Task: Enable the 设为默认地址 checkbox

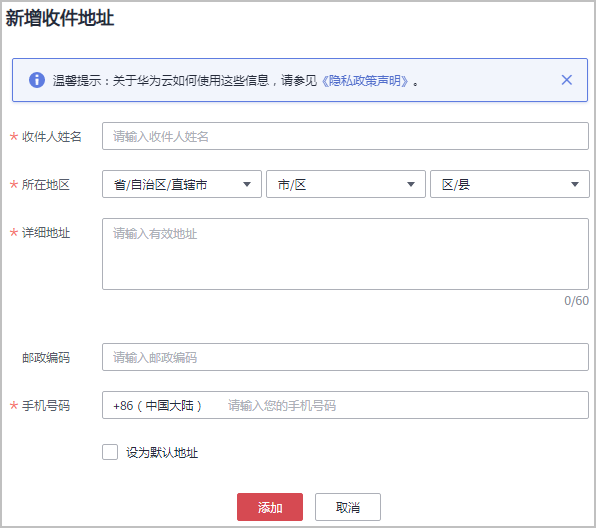Action: tap(110, 452)
